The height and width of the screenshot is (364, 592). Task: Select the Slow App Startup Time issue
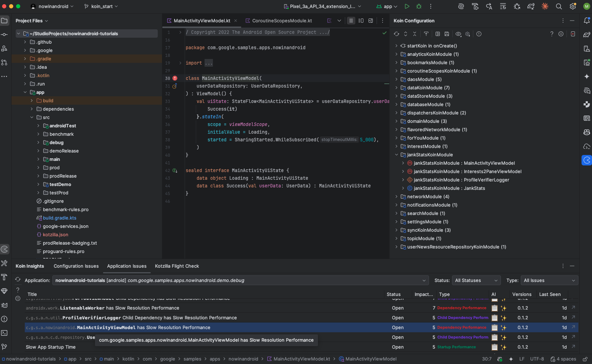51,347
